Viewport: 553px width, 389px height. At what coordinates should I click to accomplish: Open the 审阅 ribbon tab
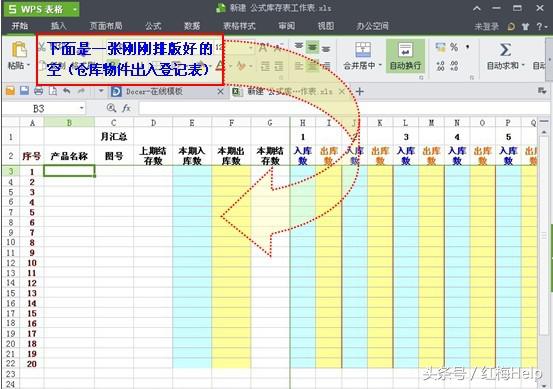[286, 26]
